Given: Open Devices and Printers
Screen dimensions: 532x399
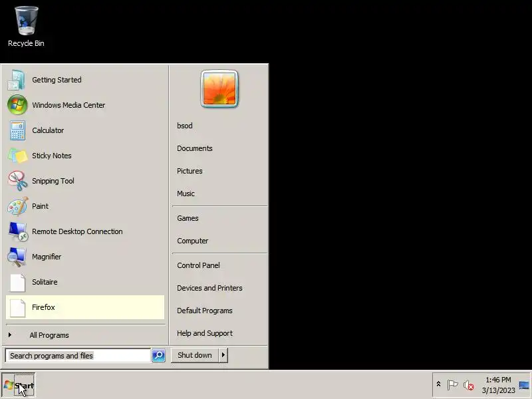Looking at the screenshot, I should tap(209, 288).
